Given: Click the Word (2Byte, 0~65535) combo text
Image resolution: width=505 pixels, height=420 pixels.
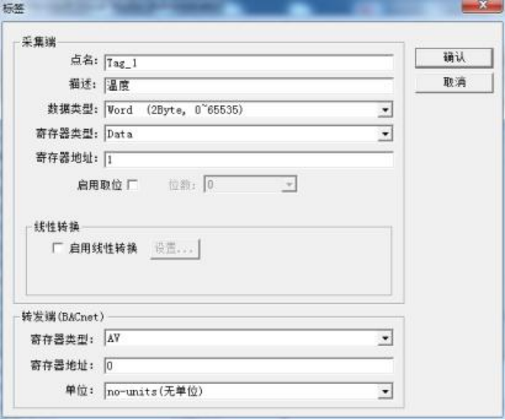Looking at the screenshot, I should [175, 110].
